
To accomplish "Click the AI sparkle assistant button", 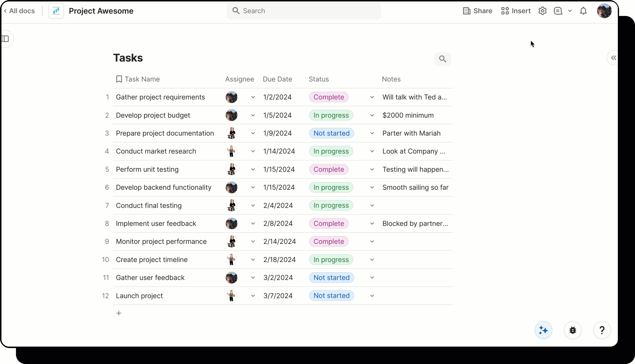I will click(543, 330).
